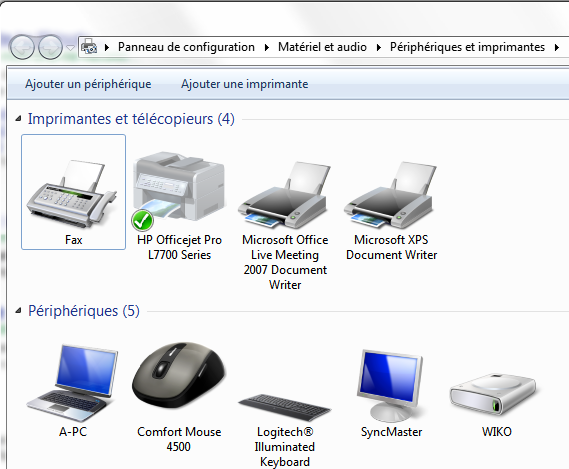Click the SyncMaster label text
Image resolution: width=569 pixels, height=469 pixels.
point(391,432)
